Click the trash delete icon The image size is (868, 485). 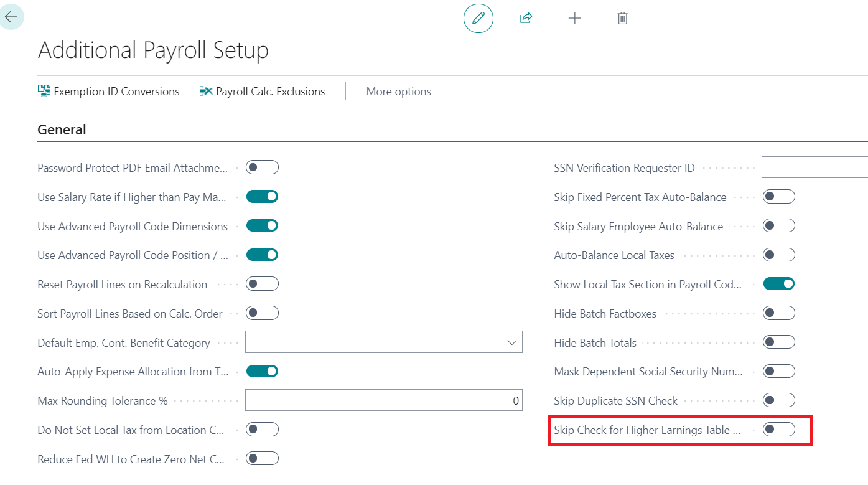(x=622, y=18)
